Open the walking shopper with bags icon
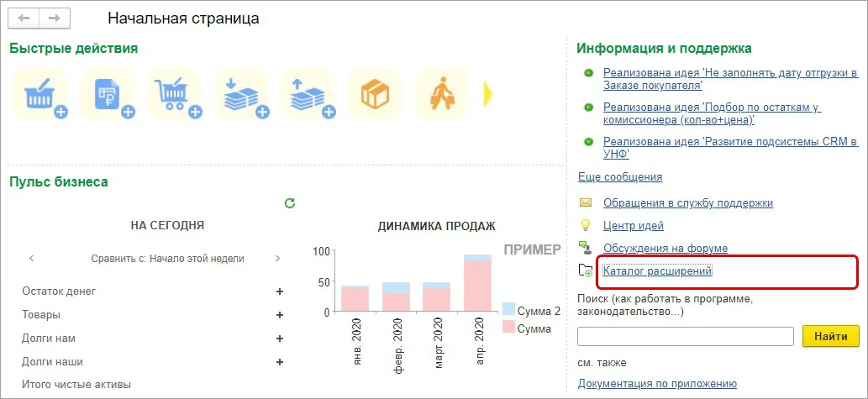This screenshot has width=868, height=399. [x=442, y=95]
